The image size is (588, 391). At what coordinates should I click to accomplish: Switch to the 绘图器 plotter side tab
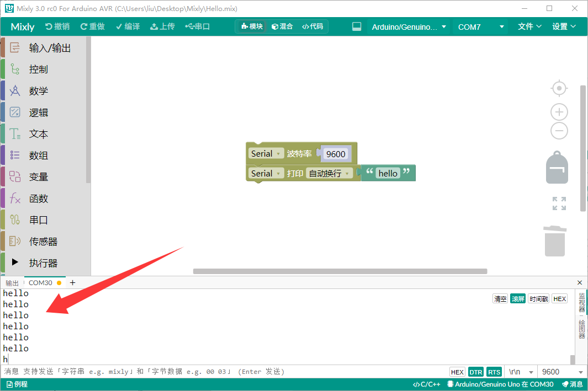point(581,329)
